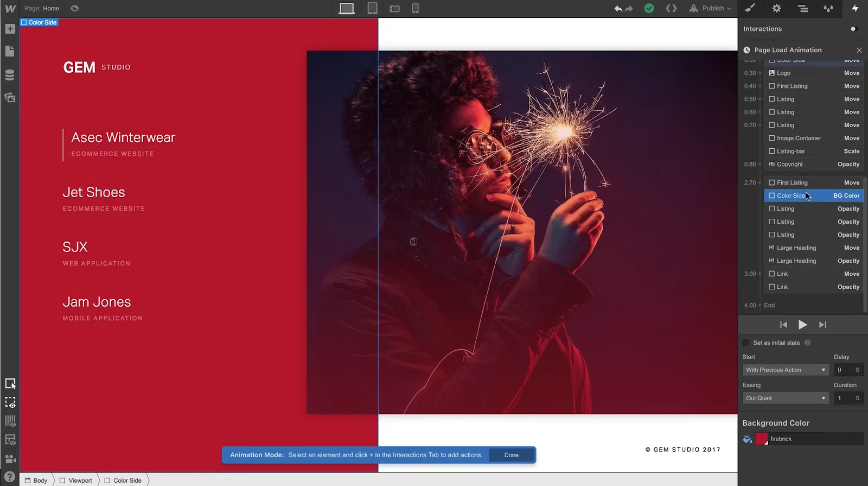Click the SJX listing
This screenshot has height=486, width=868.
(x=96, y=254)
